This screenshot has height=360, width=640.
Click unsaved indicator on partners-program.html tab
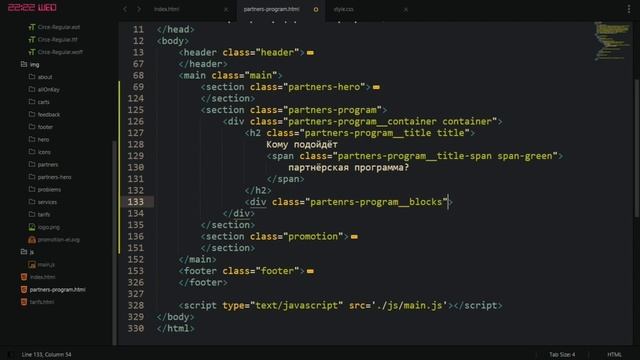[316, 9]
